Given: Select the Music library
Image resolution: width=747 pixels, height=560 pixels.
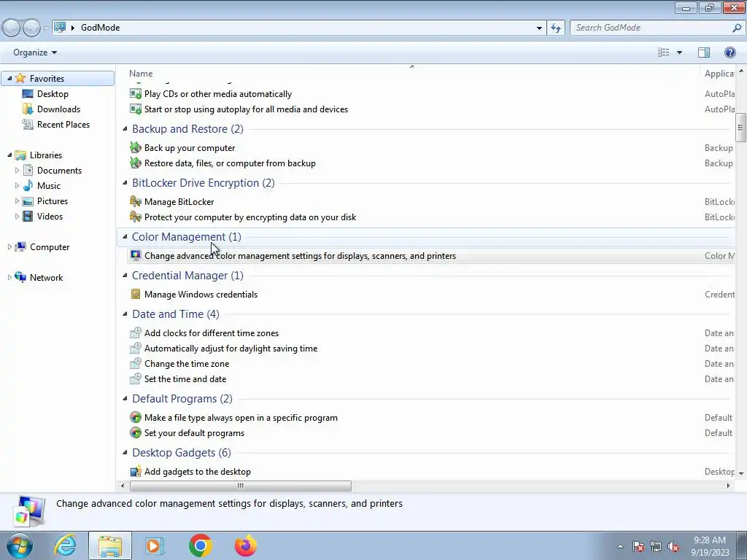Looking at the screenshot, I should click(49, 186).
